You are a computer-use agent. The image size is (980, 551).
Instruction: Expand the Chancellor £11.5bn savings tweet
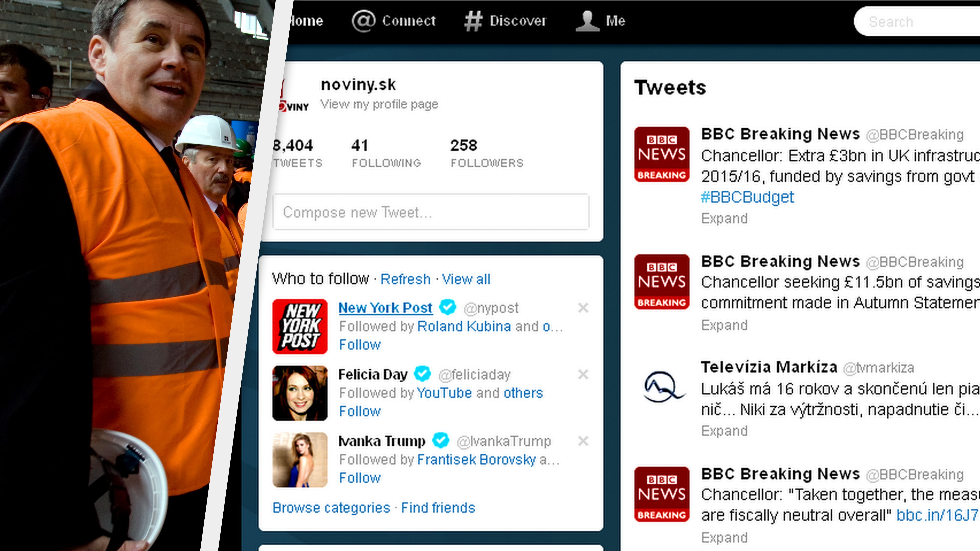pyautogui.click(x=724, y=325)
